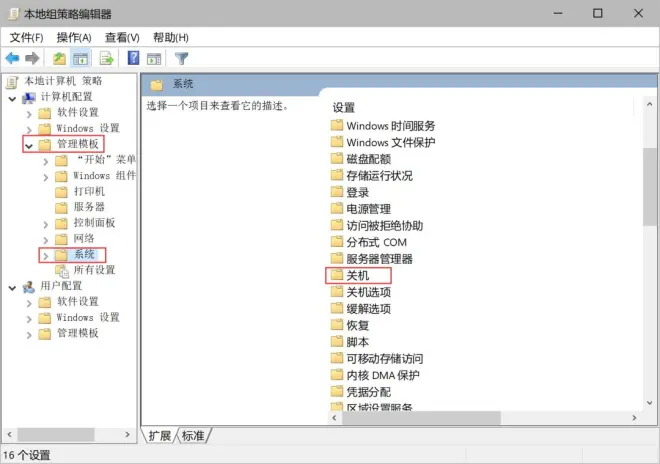Open the 凭据分配 folder

pyautogui.click(x=361, y=392)
